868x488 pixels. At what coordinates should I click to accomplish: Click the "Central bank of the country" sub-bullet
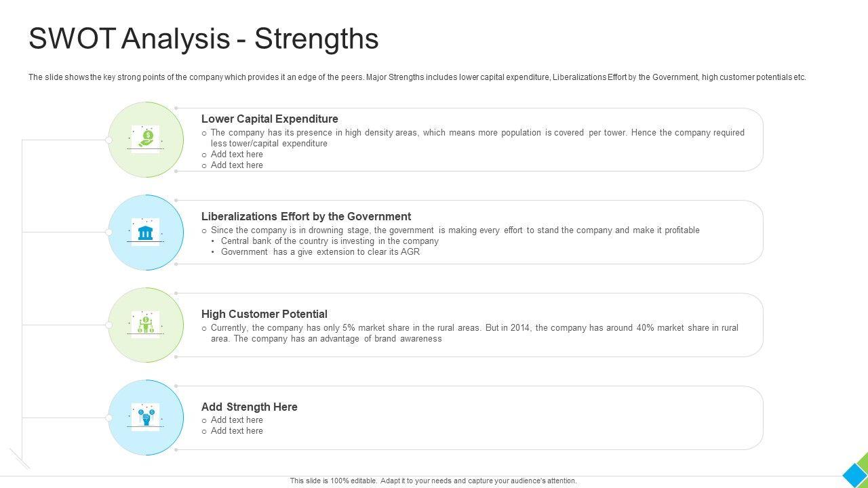tap(330, 241)
